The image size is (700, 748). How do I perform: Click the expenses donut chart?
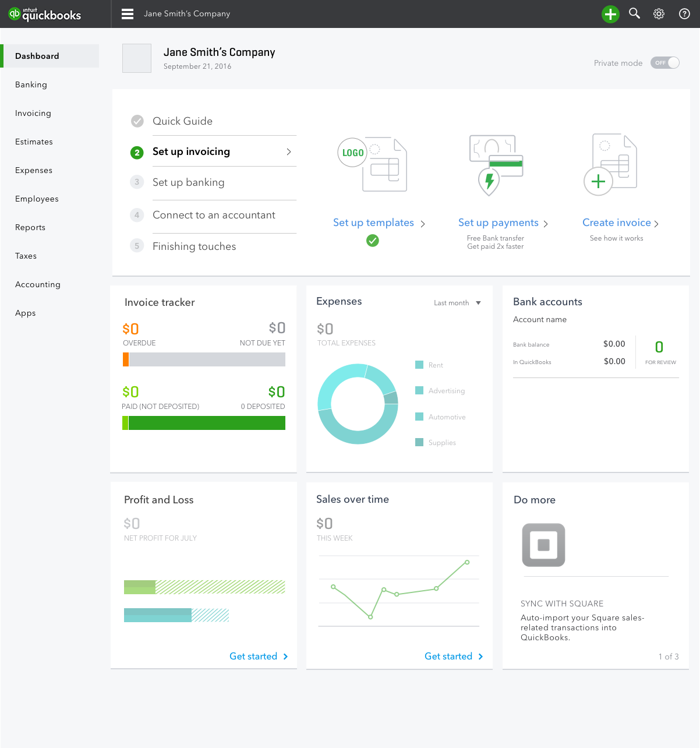click(x=358, y=404)
